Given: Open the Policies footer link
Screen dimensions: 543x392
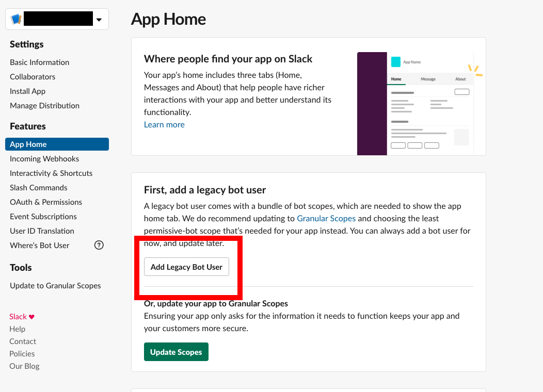Looking at the screenshot, I should click(x=22, y=354).
